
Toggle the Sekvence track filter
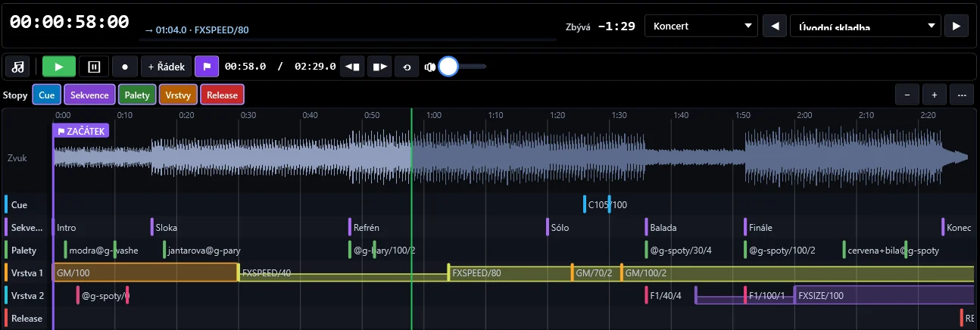tap(90, 95)
